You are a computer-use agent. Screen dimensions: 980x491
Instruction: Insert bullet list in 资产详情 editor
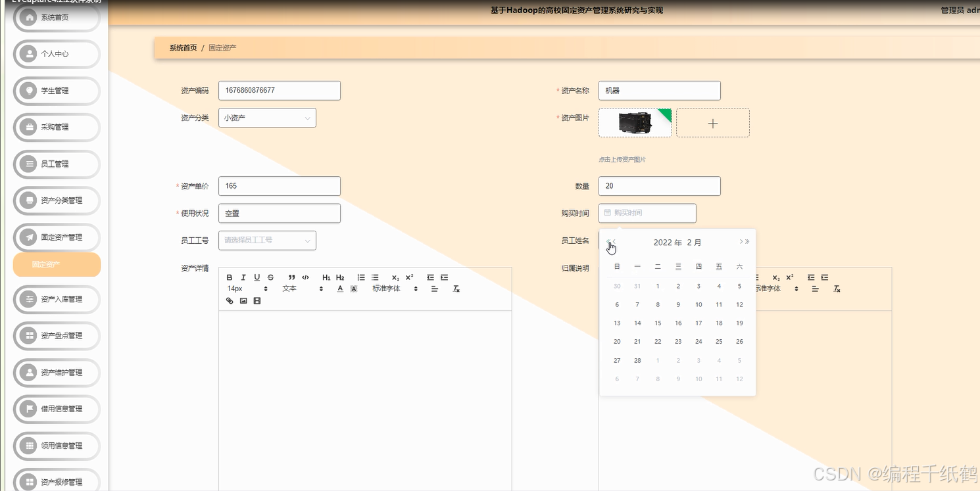375,277
